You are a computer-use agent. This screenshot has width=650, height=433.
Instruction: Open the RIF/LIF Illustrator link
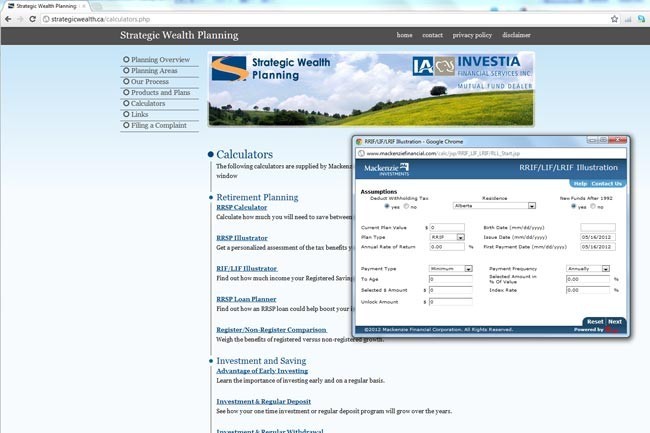pos(247,269)
